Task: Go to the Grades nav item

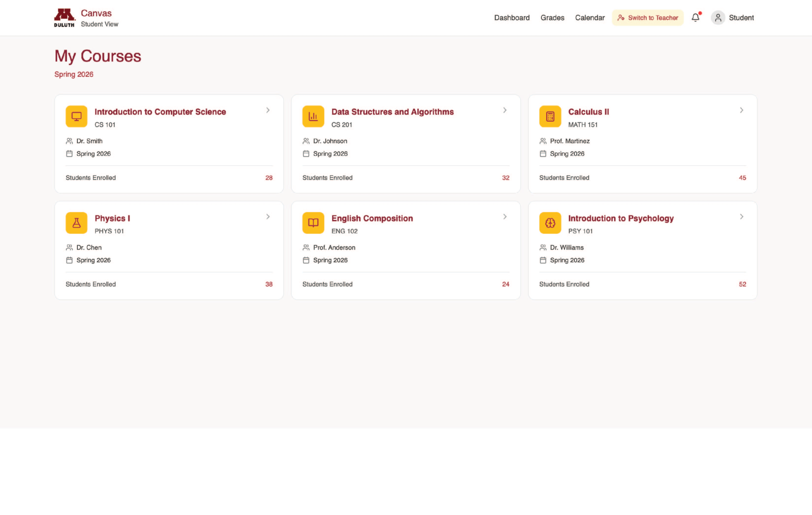Action: tap(552, 18)
